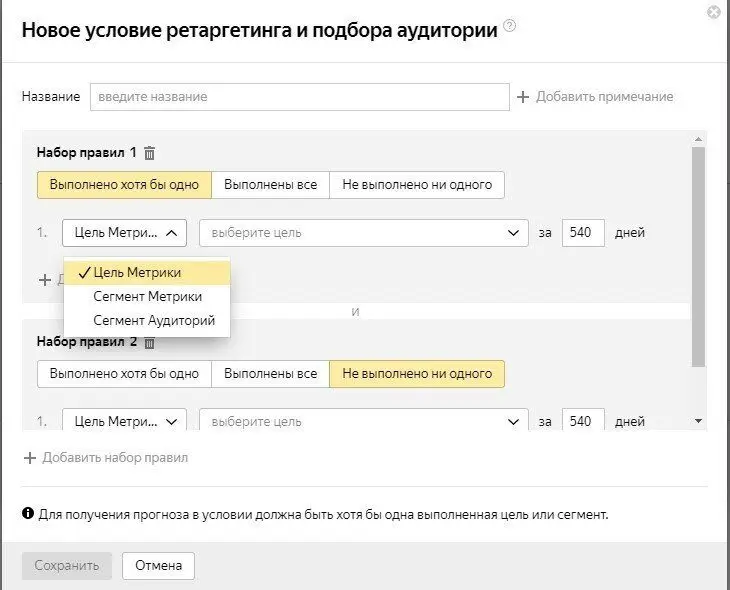Click the vertical scrollbar thumb of rules area

click(x=698, y=257)
